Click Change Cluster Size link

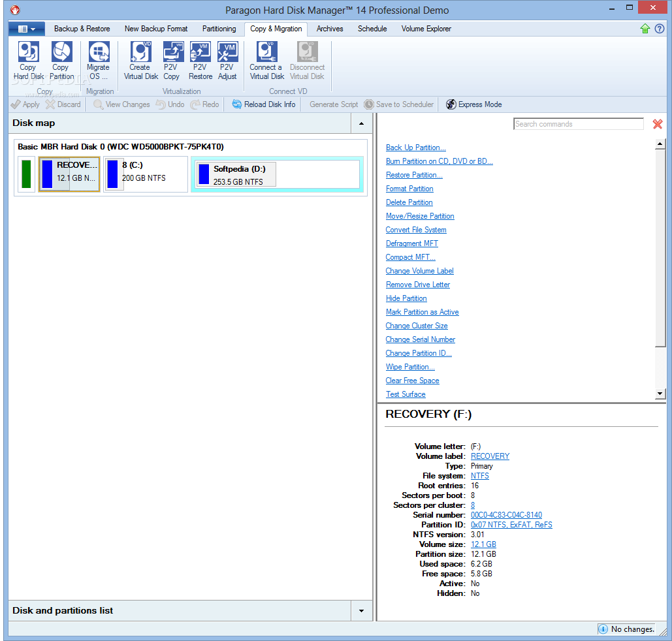coord(417,326)
